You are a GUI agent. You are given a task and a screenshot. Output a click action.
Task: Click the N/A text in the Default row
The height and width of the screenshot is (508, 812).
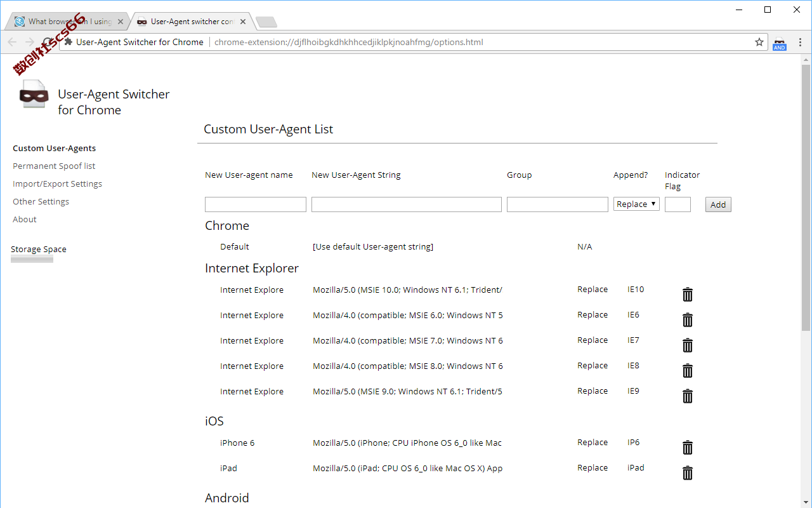click(x=584, y=246)
